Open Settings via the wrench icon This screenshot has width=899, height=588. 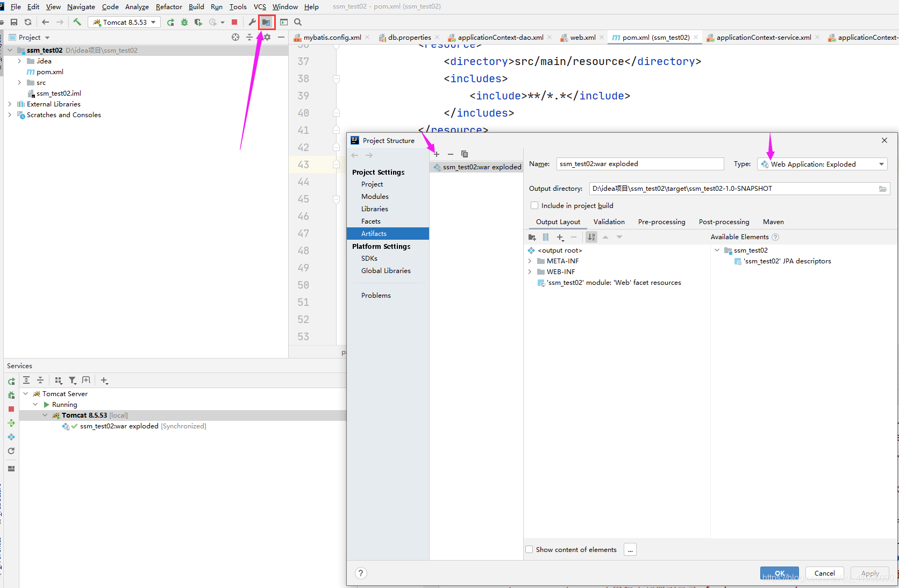pyautogui.click(x=252, y=22)
